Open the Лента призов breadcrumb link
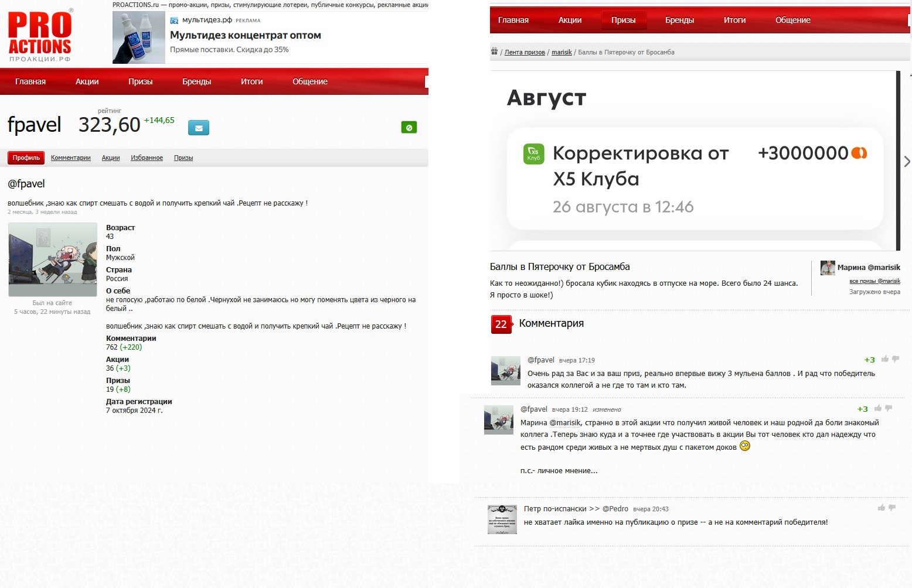The height and width of the screenshot is (588, 912). tap(525, 52)
